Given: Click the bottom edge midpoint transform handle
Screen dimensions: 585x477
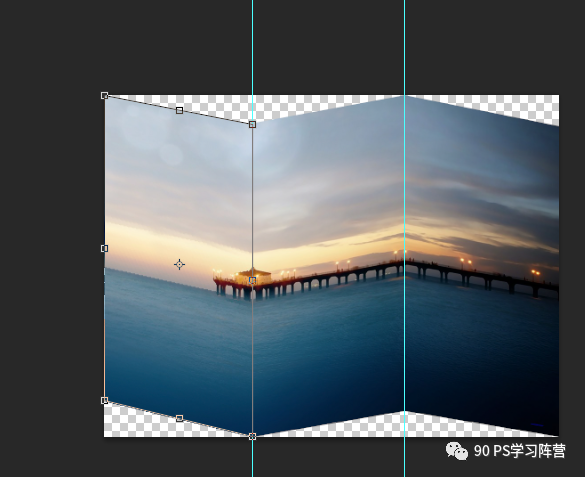Looking at the screenshot, I should [x=179, y=418].
